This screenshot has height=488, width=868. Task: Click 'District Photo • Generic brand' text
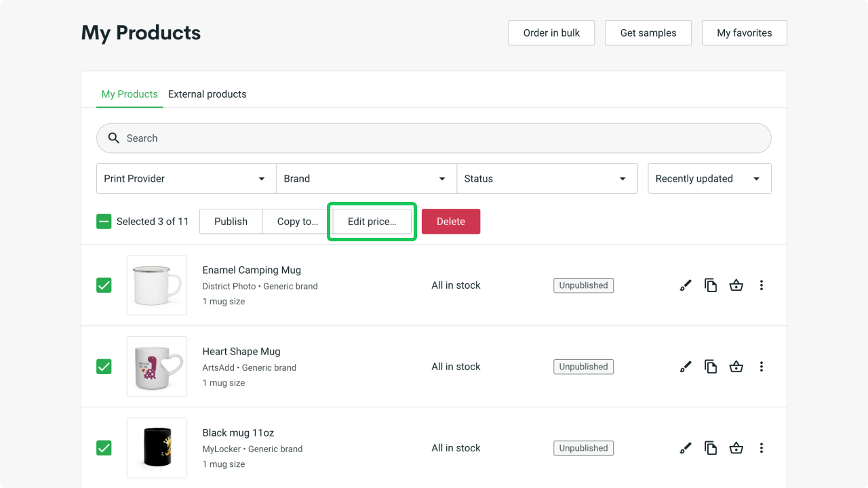click(x=260, y=286)
